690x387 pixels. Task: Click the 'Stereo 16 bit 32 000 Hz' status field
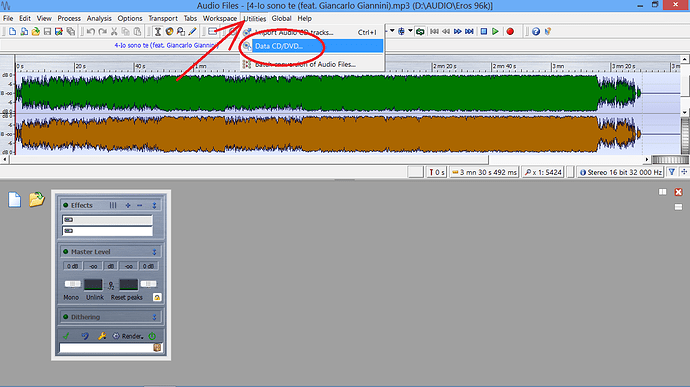tap(620, 172)
